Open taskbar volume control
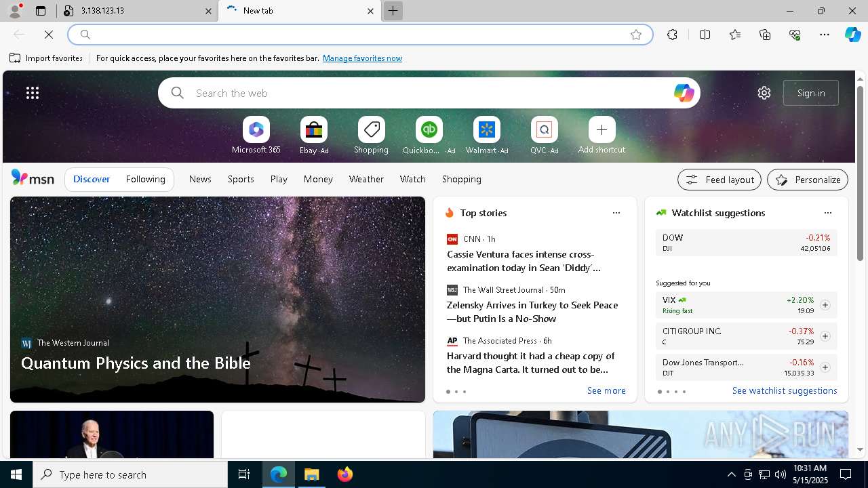The width and height of the screenshot is (868, 488). (780, 474)
